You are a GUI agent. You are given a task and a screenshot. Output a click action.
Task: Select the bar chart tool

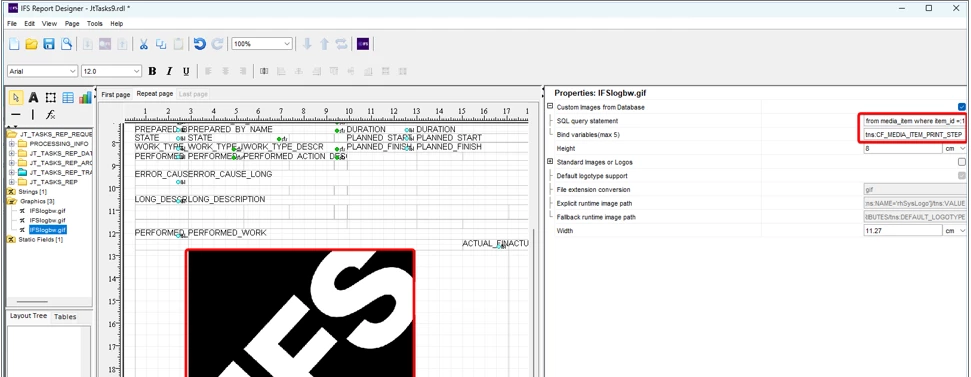click(85, 97)
